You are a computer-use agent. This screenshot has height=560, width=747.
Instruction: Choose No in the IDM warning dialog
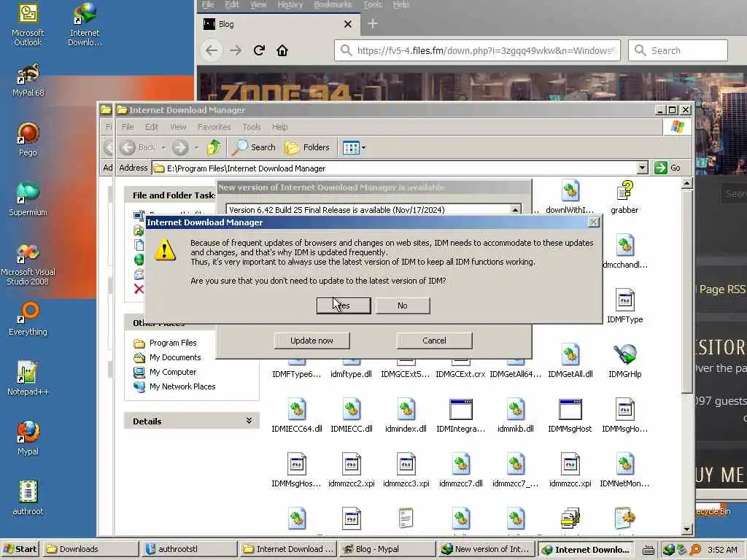pyautogui.click(x=403, y=306)
